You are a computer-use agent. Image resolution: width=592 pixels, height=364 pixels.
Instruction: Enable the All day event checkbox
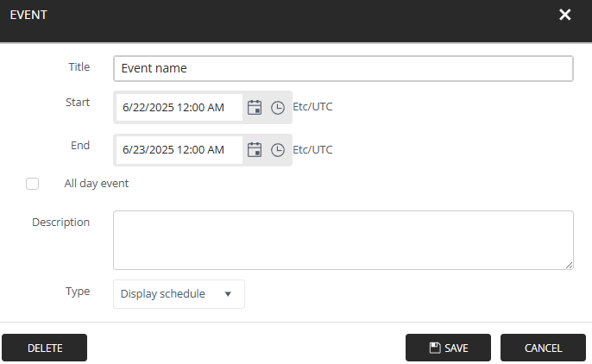33,184
